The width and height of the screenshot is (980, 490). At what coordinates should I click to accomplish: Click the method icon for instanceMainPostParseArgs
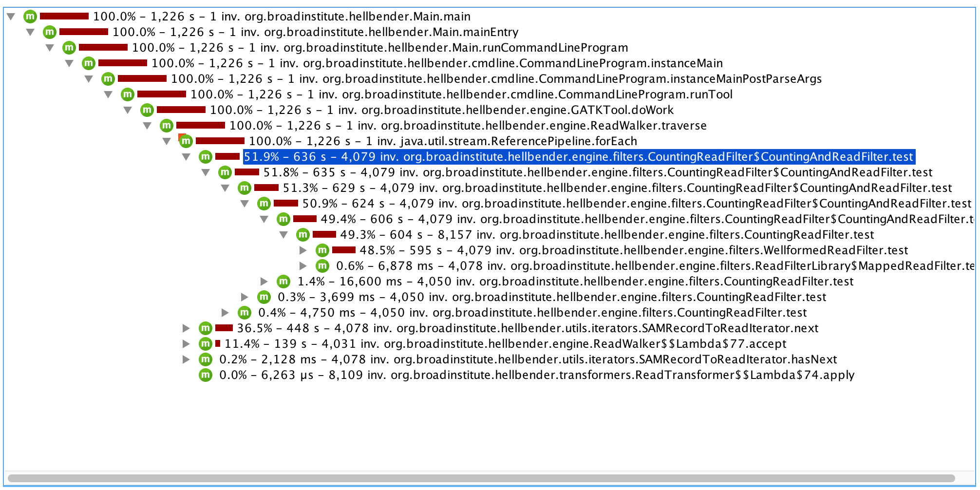pyautogui.click(x=108, y=79)
